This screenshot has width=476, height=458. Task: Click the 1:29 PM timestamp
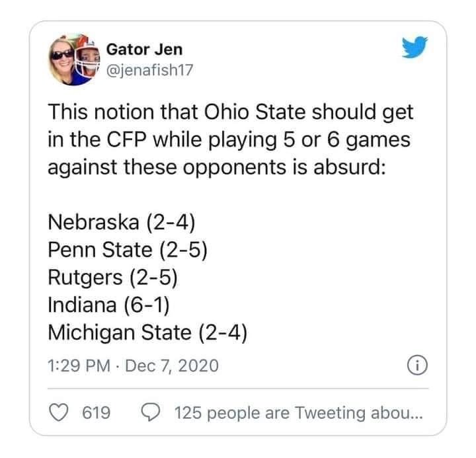point(79,365)
